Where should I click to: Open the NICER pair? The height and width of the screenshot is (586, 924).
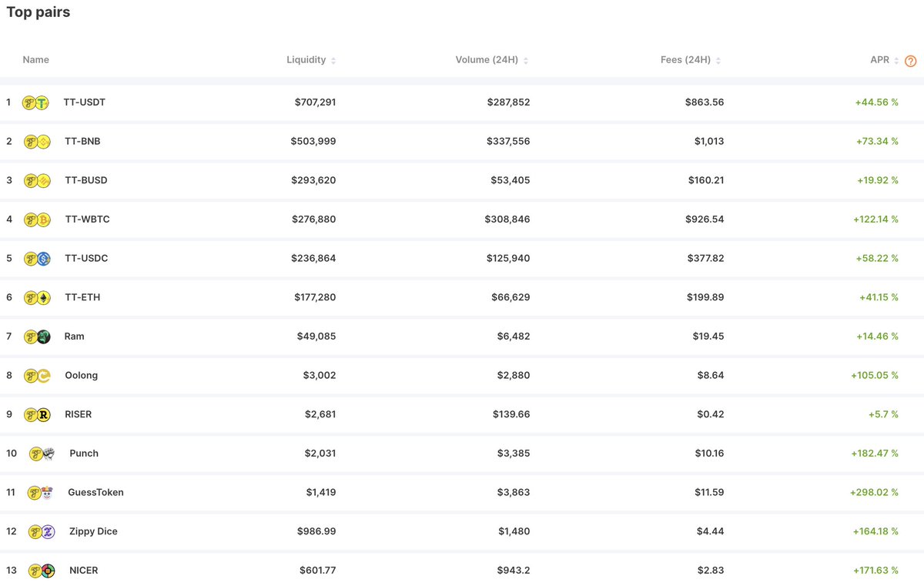[x=84, y=571]
